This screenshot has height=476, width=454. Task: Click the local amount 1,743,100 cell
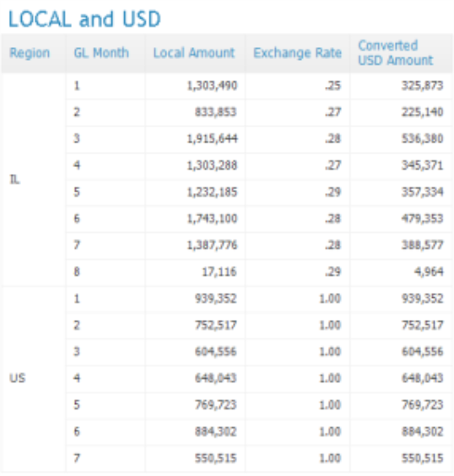click(x=212, y=219)
